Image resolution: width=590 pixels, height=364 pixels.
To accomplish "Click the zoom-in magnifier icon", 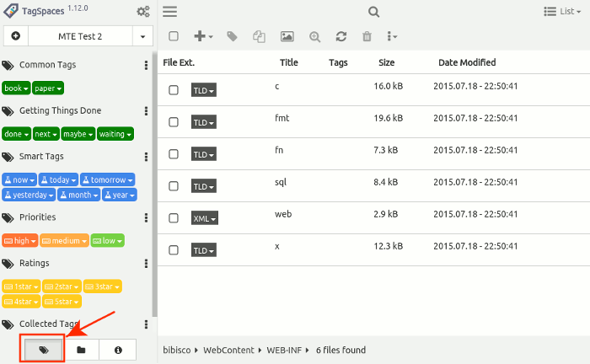I will pos(314,36).
